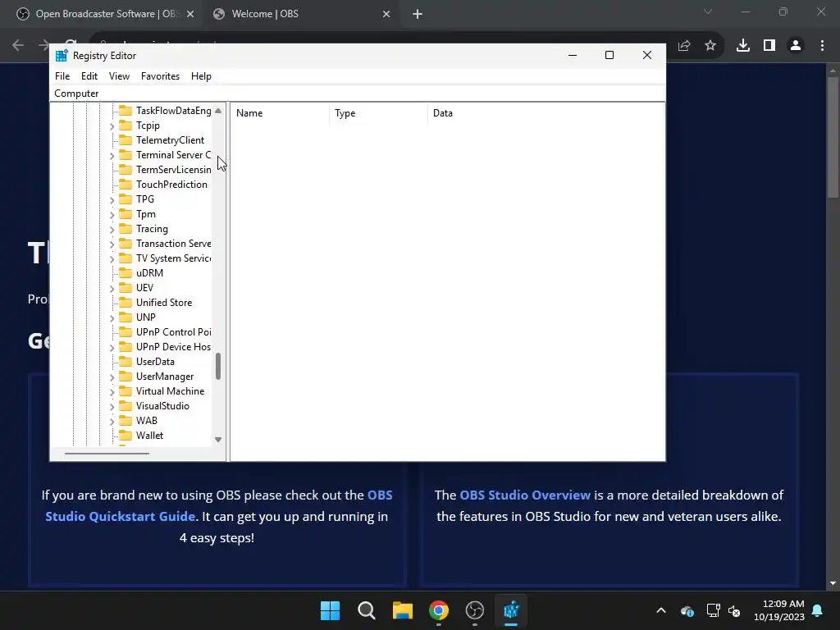
Task: Select the Tpm key label
Action: click(x=146, y=214)
